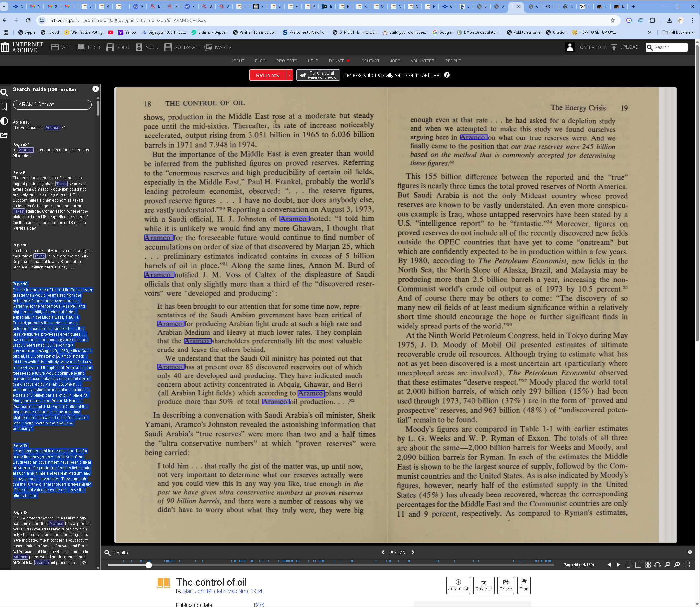Open the ABOUT link
700x607 pixels.
pos(238,61)
